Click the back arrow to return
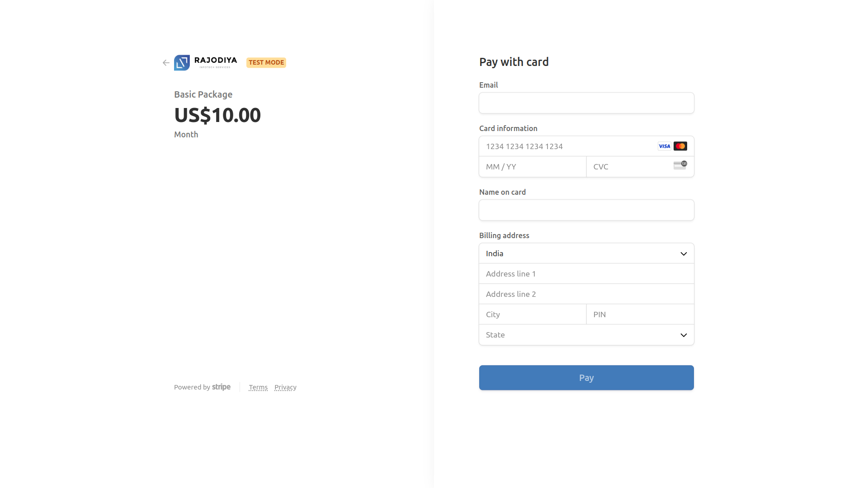 (165, 62)
